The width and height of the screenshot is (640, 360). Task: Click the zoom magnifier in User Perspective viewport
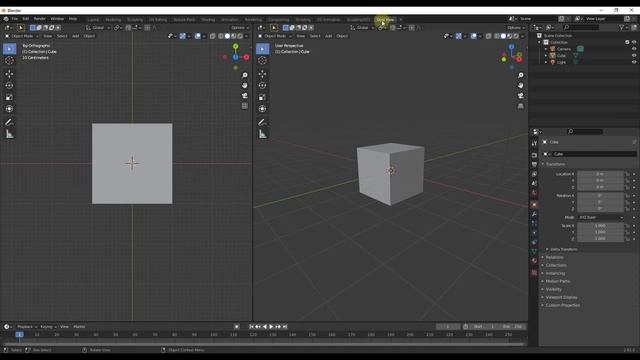click(521, 76)
